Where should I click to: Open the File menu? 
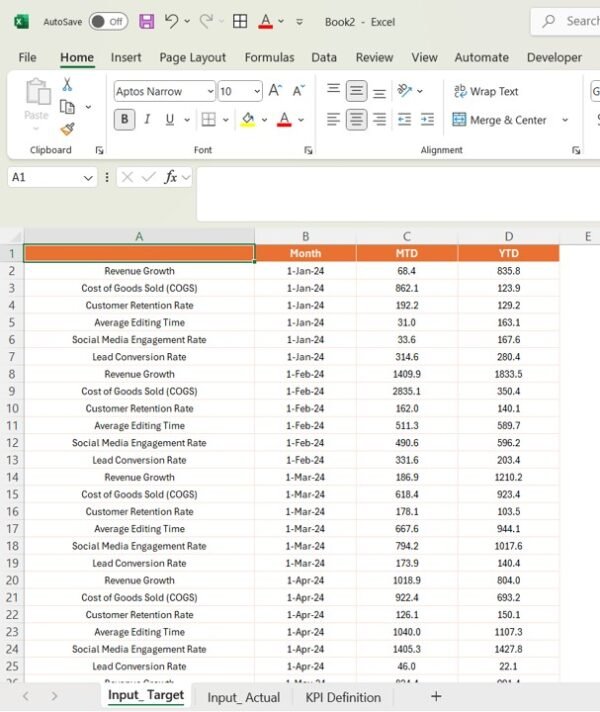pyautogui.click(x=27, y=57)
